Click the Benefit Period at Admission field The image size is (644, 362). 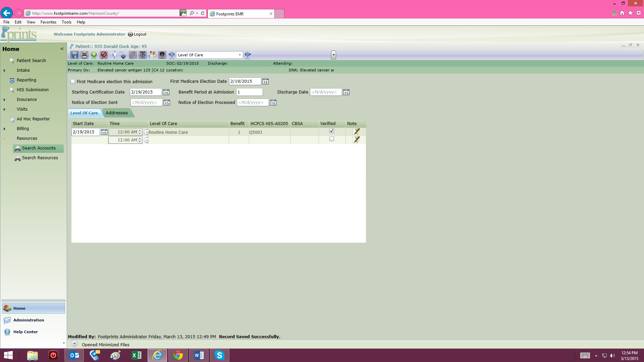click(x=249, y=92)
